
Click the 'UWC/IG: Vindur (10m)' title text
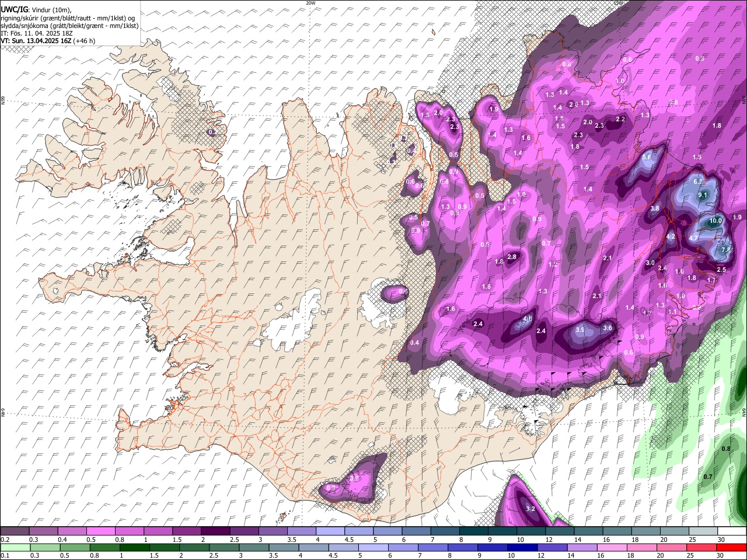tap(36, 9)
